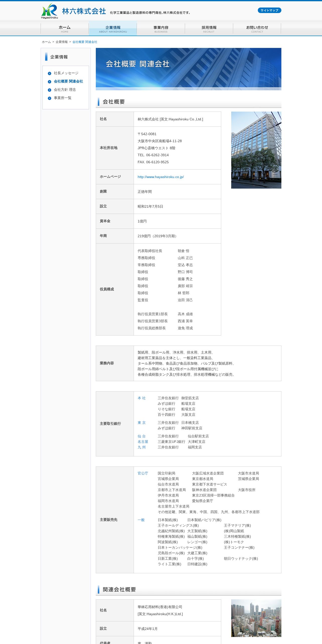Screen dimensions: 322x644
Task: Click 執行役員総務部長 row title
Action: [152, 328]
